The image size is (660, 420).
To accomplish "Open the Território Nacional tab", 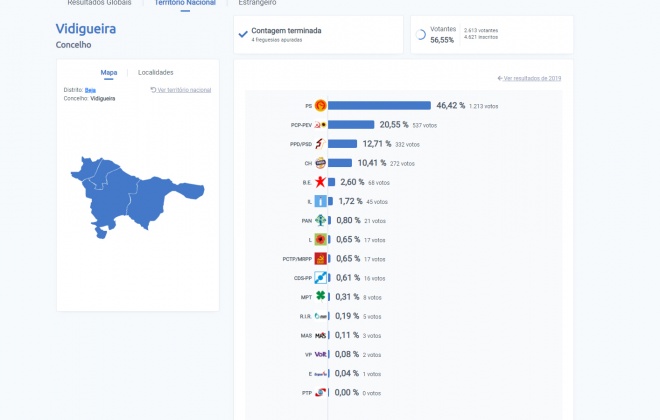I will coord(185,3).
